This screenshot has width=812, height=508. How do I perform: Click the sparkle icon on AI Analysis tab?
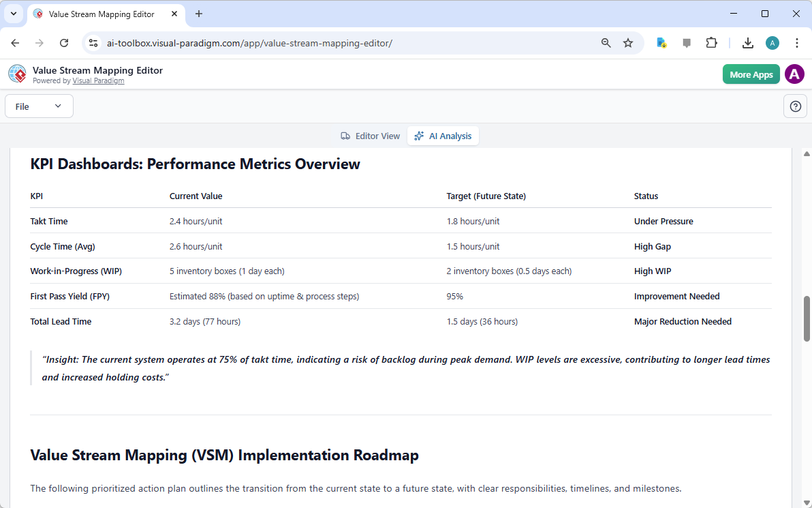[418, 136]
